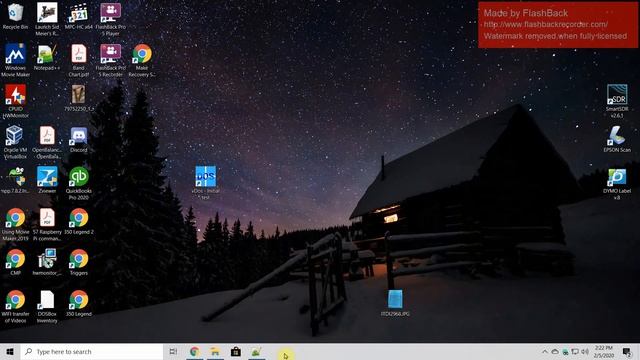640x360 pixels.
Task: Open File Explorer from the taskbar
Action: 215,351
